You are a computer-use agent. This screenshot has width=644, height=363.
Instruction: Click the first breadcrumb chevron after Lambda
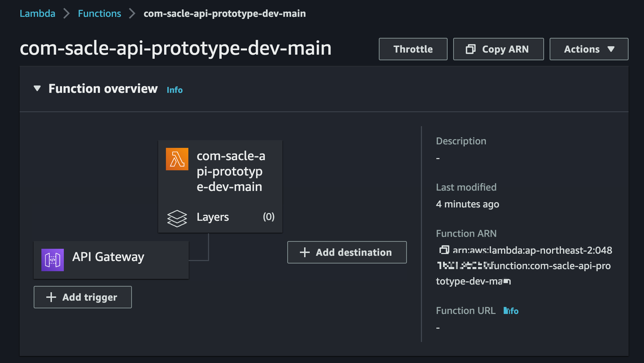pos(67,14)
